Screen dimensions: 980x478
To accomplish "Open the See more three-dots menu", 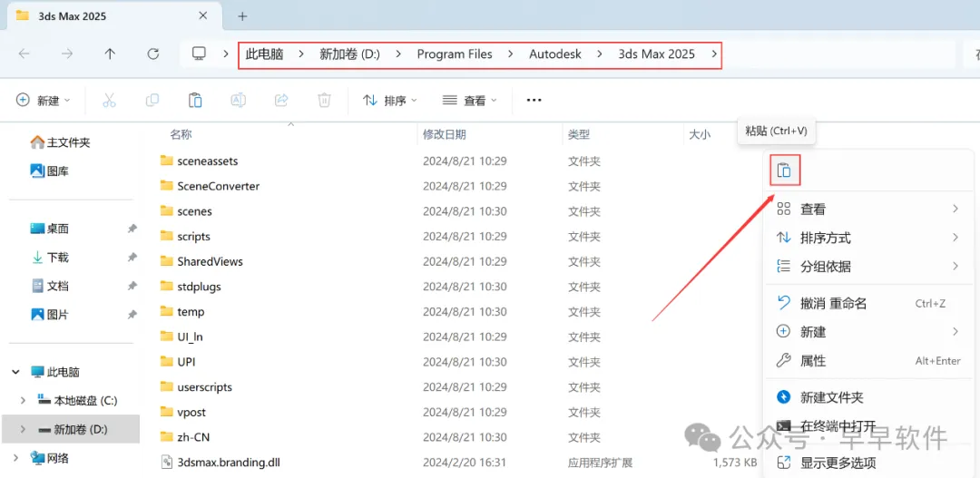I will click(534, 100).
